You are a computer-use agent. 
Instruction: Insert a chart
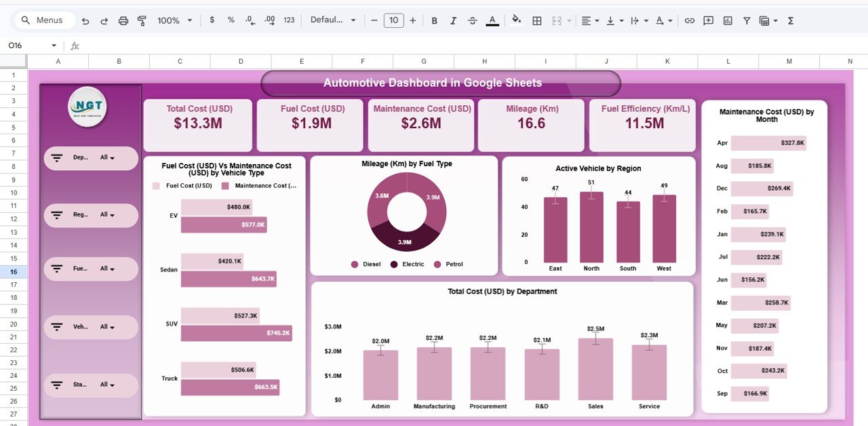click(726, 20)
